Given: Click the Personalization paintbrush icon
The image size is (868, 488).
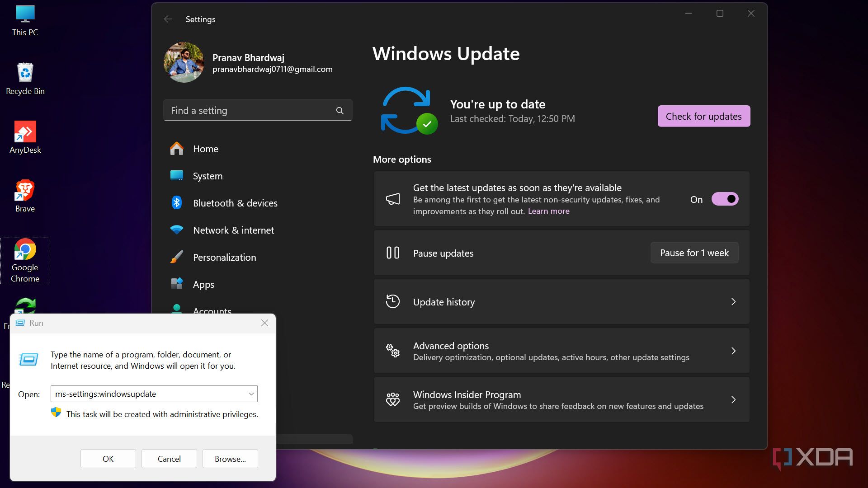Looking at the screenshot, I should click(x=177, y=257).
